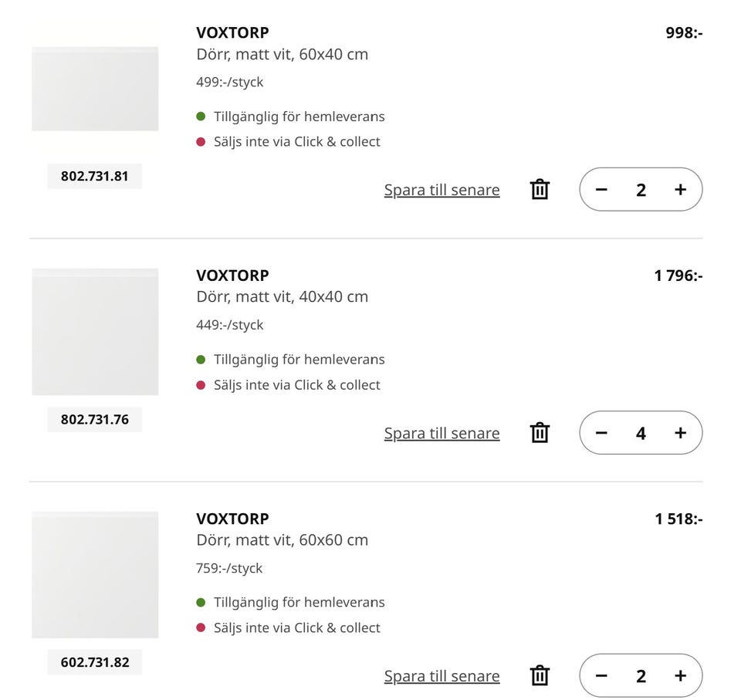741x700 pixels.
Task: Open the 60x60 cm door product image
Action: (x=95, y=575)
